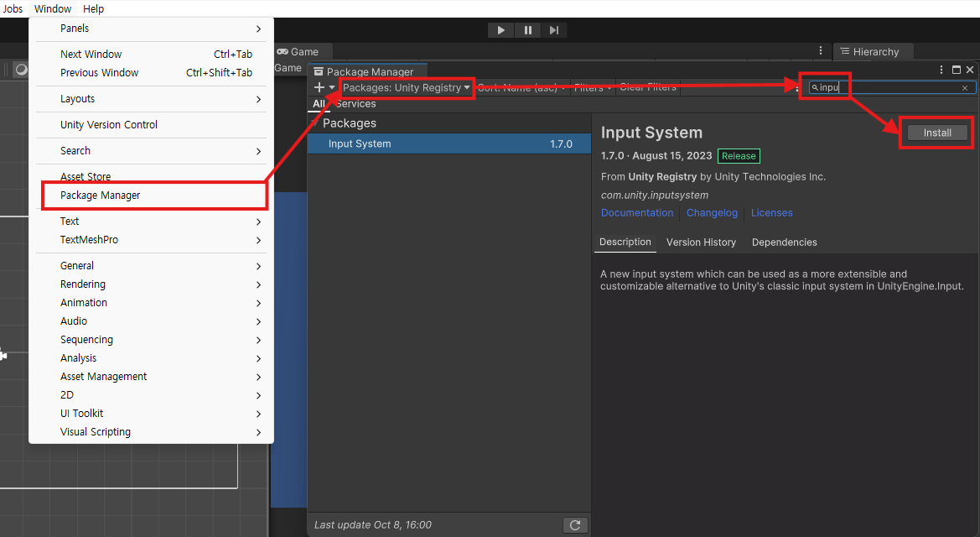Expand the Text submenu
980x537 pixels.
(x=151, y=222)
